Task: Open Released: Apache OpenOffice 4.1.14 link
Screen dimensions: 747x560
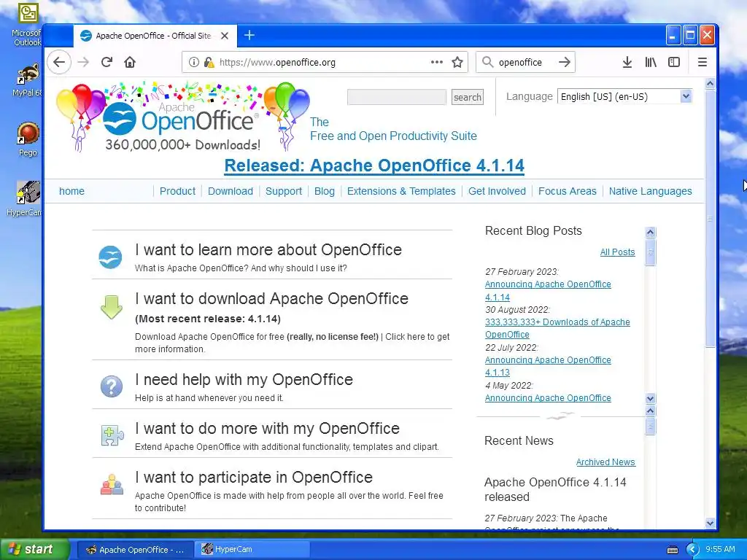Action: 374,166
